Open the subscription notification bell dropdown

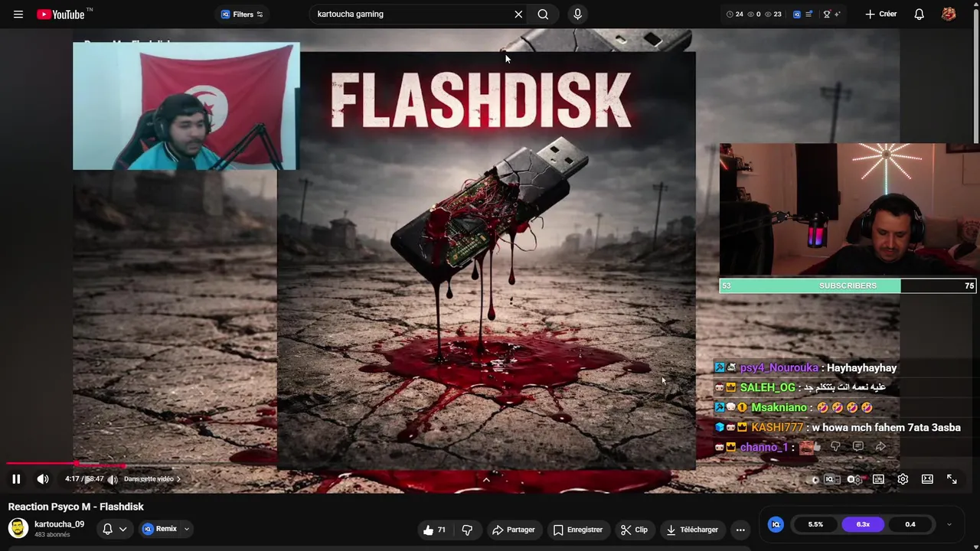coord(114,529)
